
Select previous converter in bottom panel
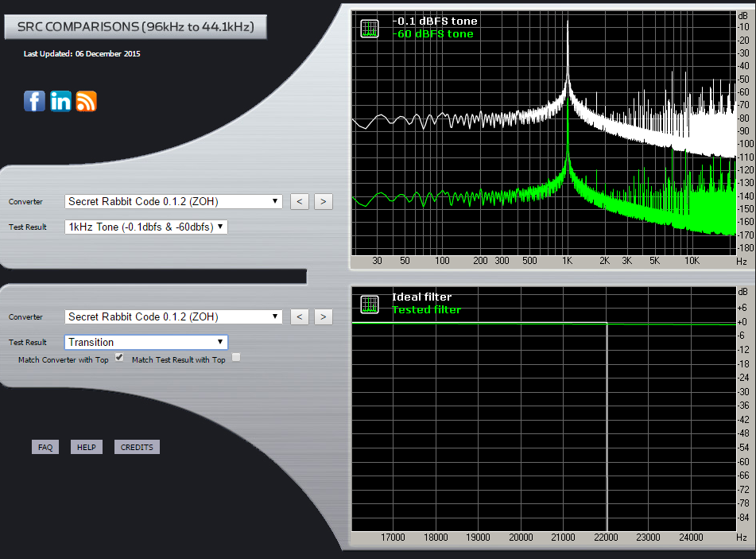[x=300, y=317]
